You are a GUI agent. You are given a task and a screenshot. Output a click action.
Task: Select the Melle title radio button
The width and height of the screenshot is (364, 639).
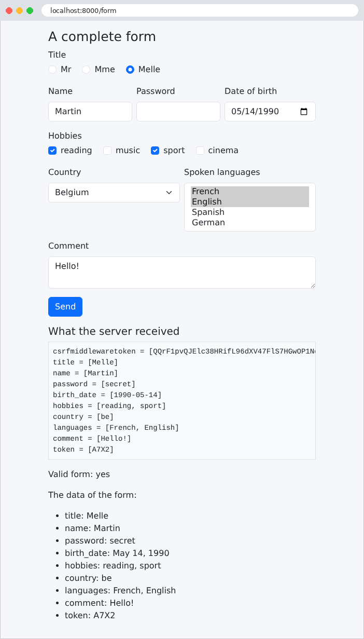[130, 70]
